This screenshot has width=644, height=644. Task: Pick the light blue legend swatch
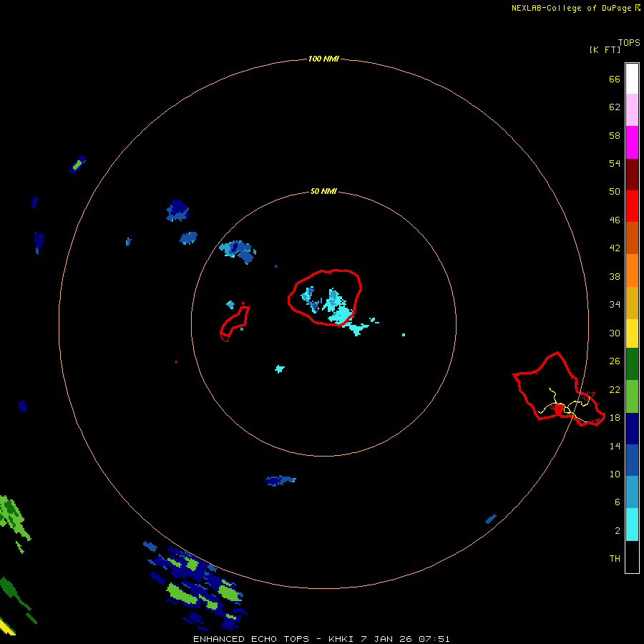[x=632, y=492]
